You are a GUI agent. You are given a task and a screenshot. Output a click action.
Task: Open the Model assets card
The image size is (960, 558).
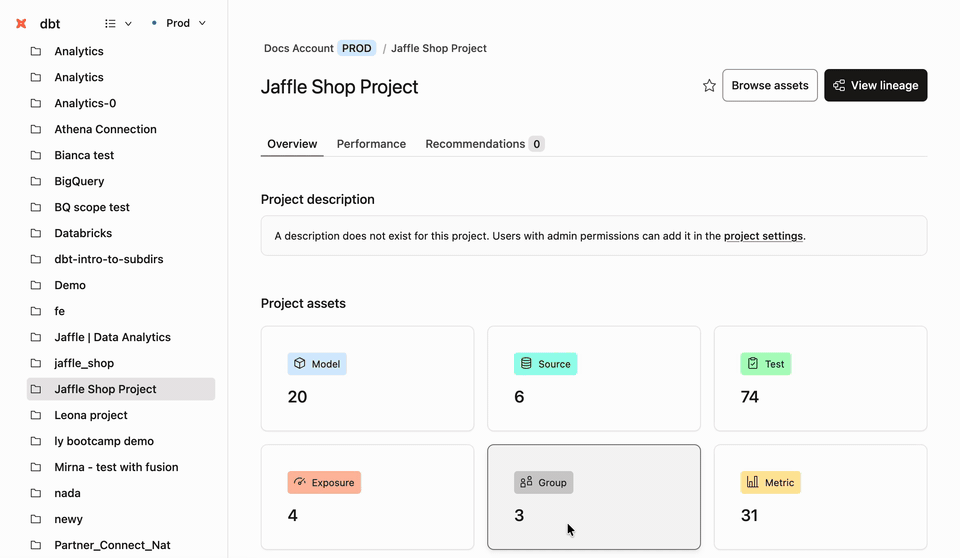(x=367, y=379)
